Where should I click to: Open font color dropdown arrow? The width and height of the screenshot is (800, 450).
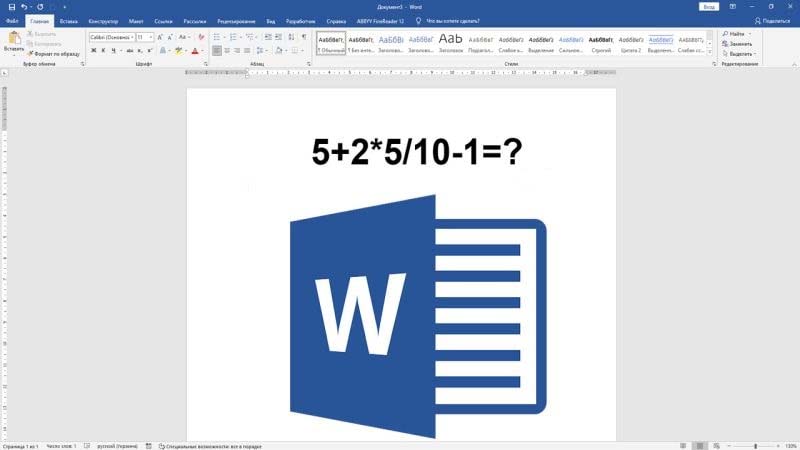click(202, 51)
